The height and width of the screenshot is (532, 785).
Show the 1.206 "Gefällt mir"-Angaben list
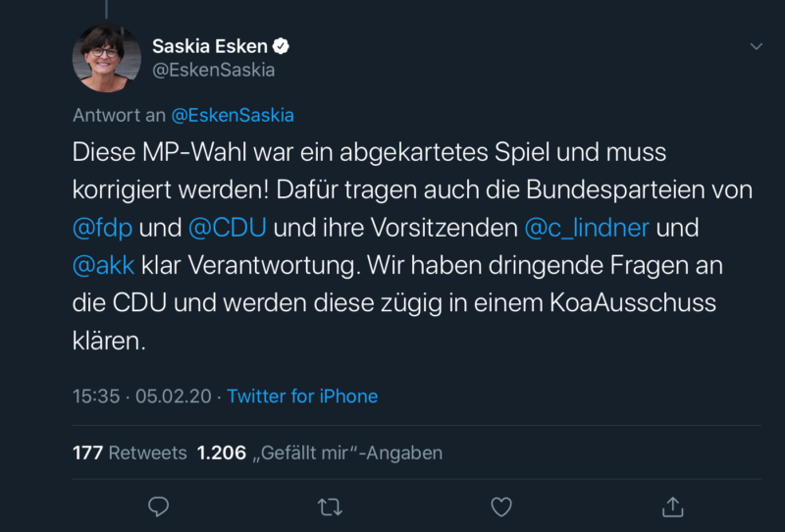pyautogui.click(x=320, y=453)
